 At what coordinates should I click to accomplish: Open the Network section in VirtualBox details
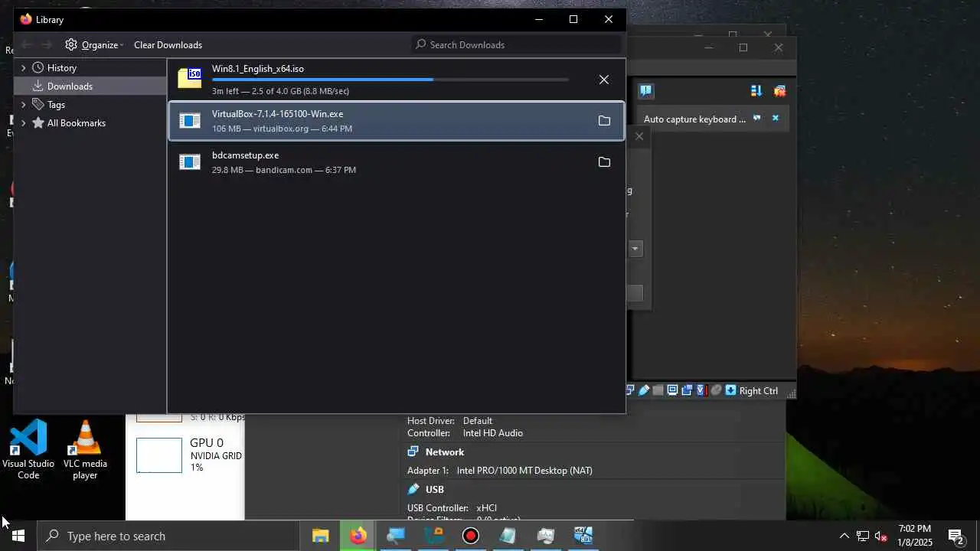point(444,452)
